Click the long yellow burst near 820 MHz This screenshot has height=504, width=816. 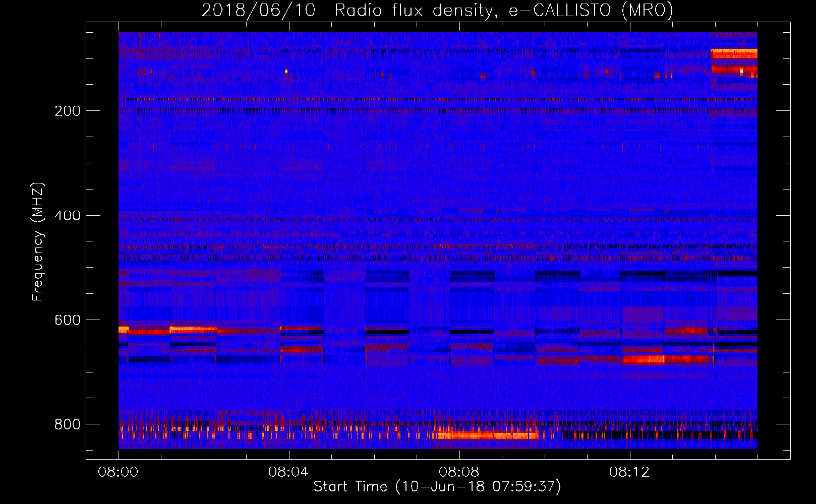[x=488, y=435]
